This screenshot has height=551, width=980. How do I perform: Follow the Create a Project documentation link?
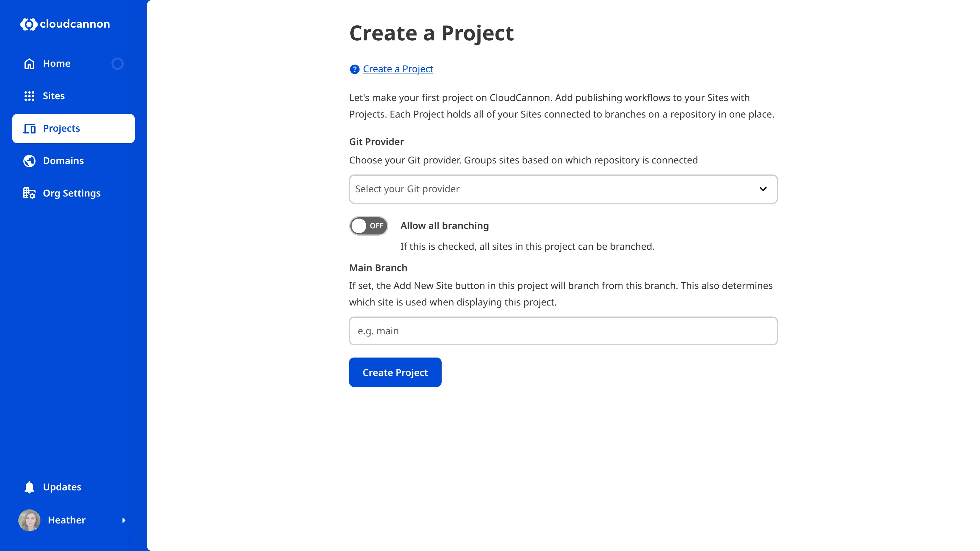(398, 69)
